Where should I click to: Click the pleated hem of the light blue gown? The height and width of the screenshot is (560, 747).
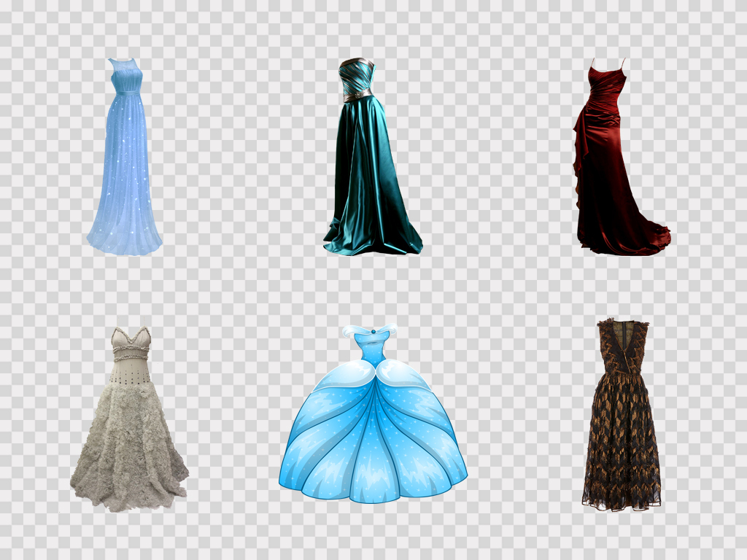pos(125,241)
